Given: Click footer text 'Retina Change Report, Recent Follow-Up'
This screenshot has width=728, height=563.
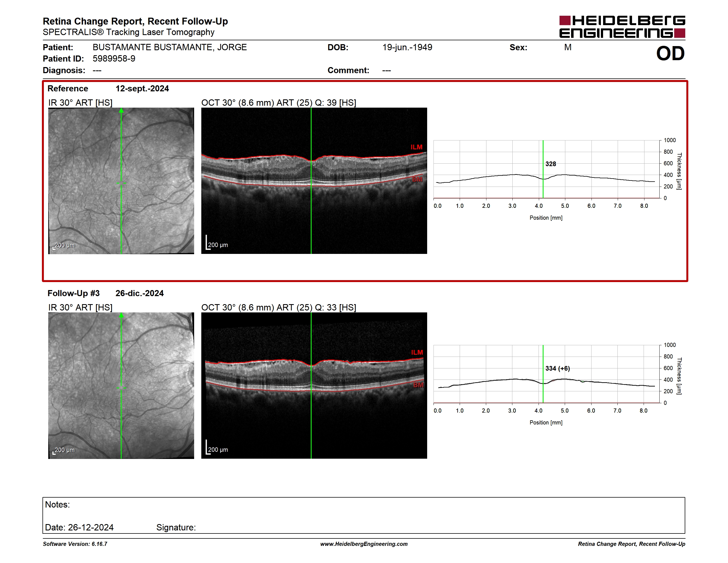Looking at the screenshot, I should tap(632, 544).
